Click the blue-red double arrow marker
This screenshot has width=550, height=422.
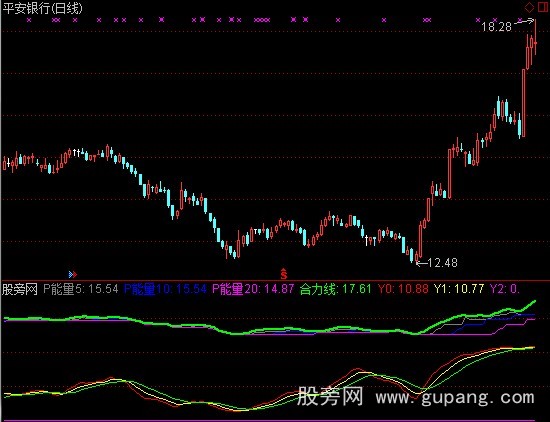click(73, 274)
